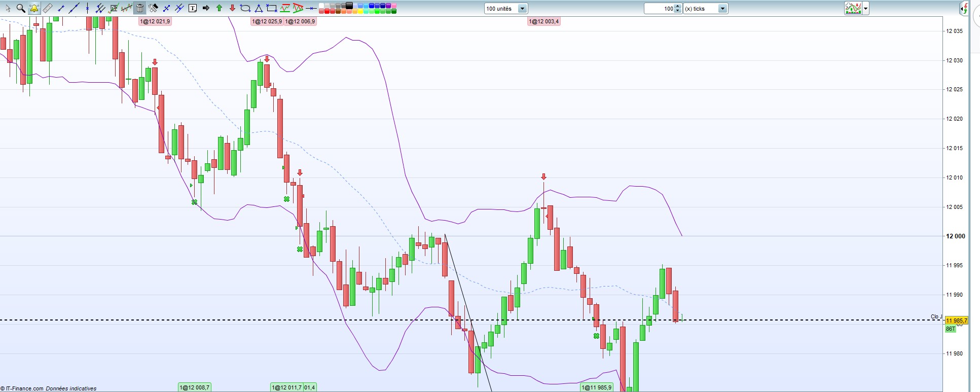Pick the bright red color swatch
The image size is (980, 392).
tap(327, 11)
